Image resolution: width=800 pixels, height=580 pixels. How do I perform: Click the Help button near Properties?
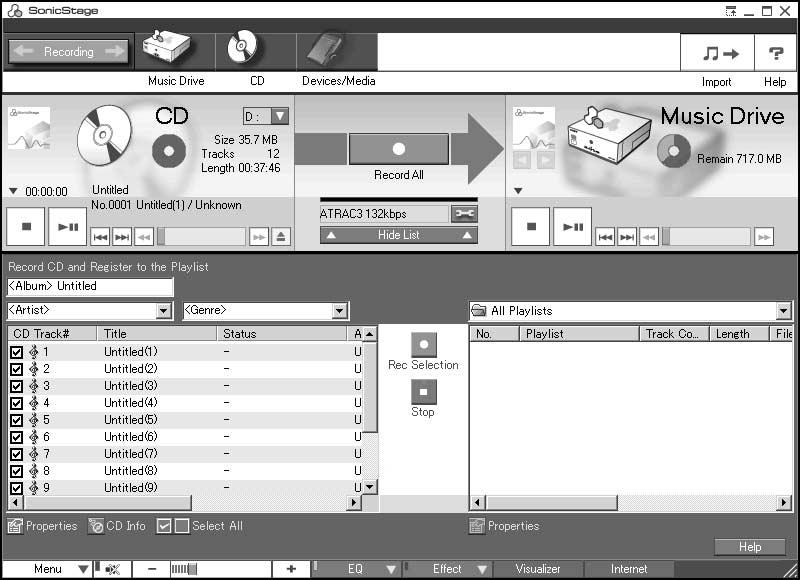pos(749,547)
